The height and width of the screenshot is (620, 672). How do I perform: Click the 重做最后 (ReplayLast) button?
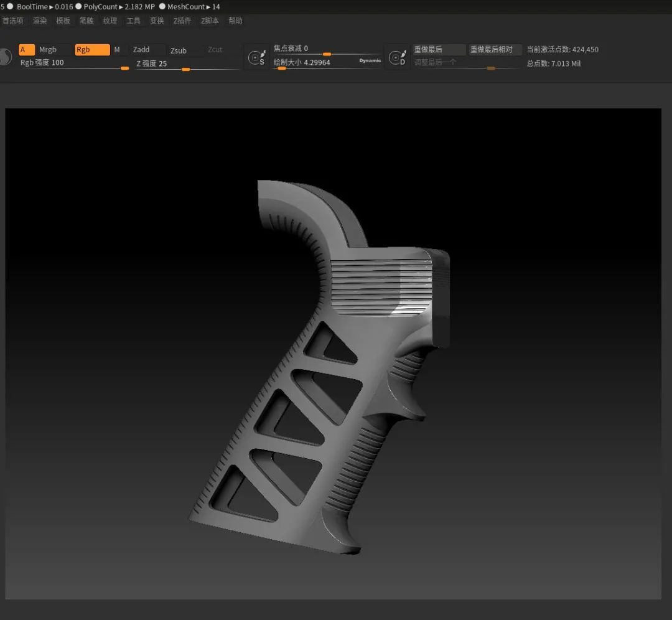pos(439,50)
